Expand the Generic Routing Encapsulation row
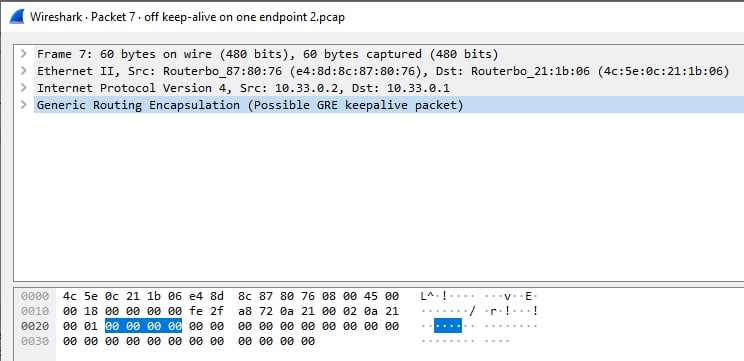The width and height of the screenshot is (744, 361). [x=23, y=105]
